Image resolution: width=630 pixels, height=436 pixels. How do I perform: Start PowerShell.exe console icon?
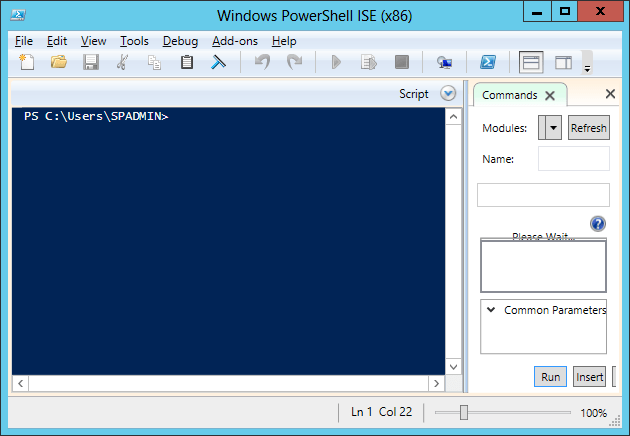coord(488,62)
